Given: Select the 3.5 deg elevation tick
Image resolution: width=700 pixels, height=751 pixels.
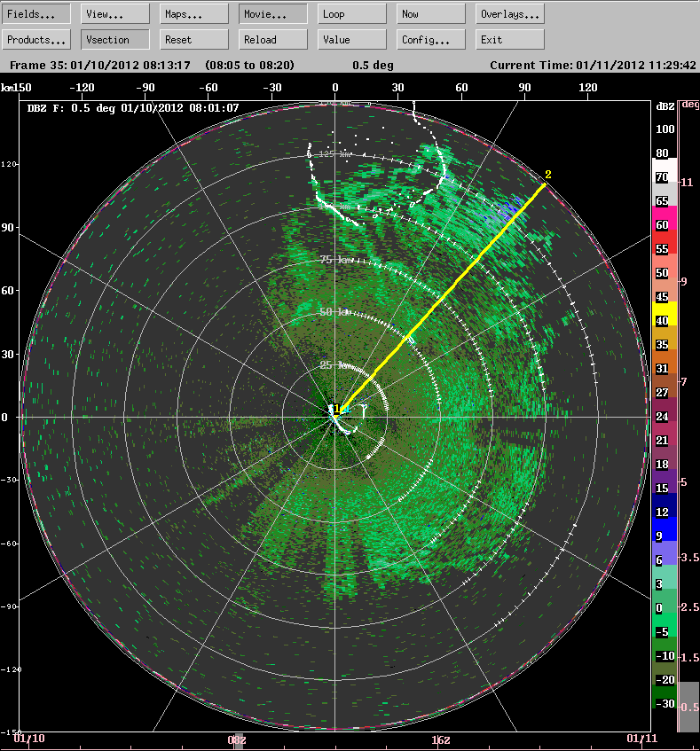Looking at the screenshot, I should click(x=690, y=557).
